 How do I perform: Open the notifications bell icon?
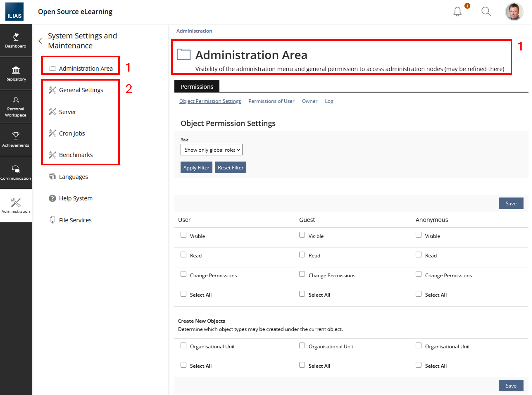point(457,11)
